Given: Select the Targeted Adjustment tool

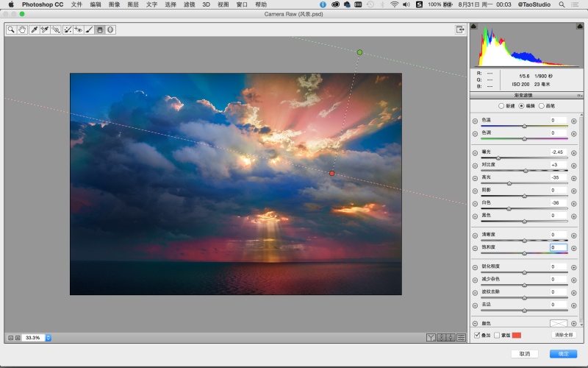Looking at the screenshot, I should point(56,29).
